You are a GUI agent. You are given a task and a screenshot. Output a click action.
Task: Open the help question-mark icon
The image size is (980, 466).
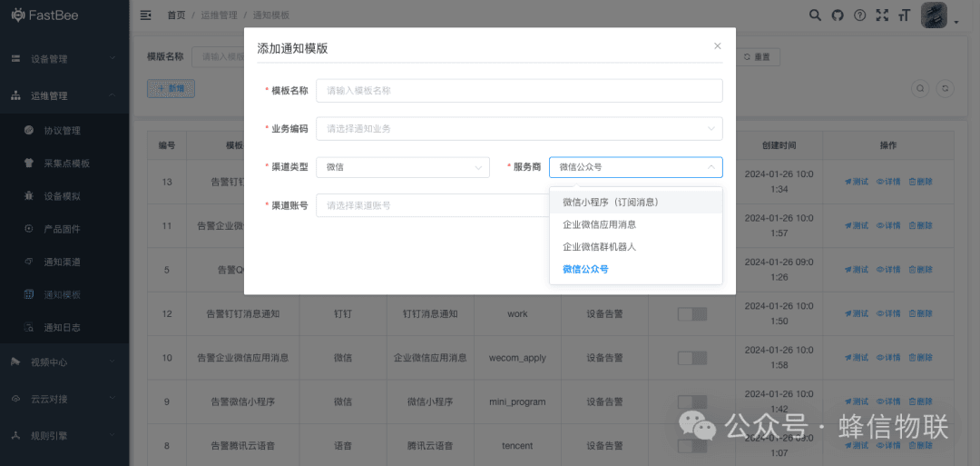tap(860, 15)
